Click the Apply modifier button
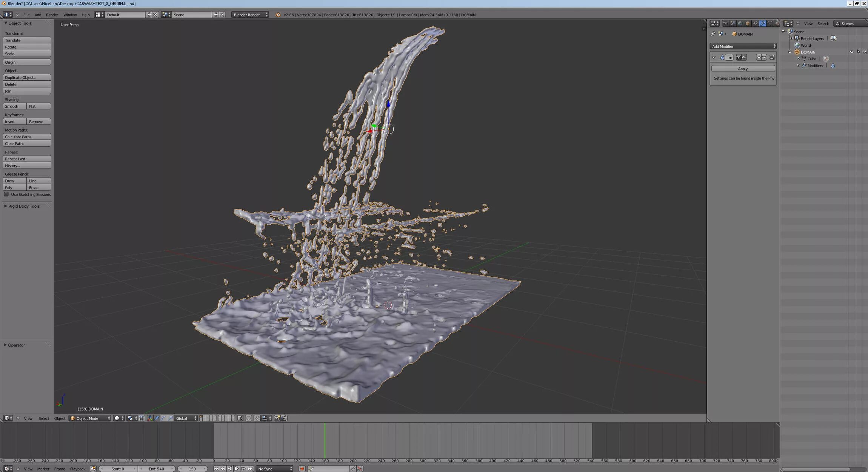The height and width of the screenshot is (472, 868). click(743, 69)
